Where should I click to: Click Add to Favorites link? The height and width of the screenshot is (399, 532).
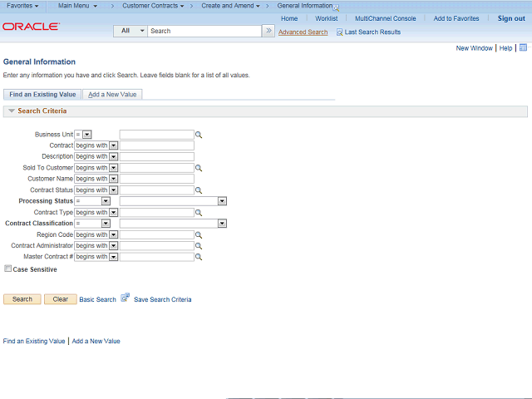pos(456,18)
